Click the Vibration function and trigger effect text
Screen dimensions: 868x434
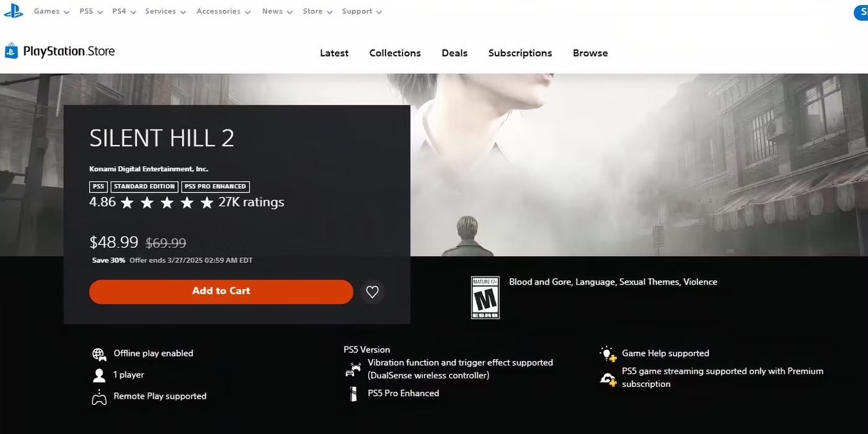click(x=460, y=369)
